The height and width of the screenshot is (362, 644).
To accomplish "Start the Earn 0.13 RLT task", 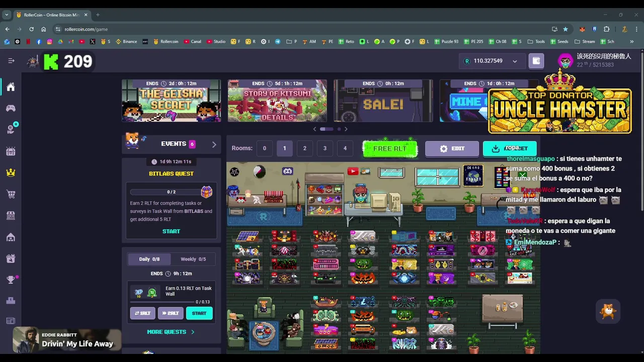I will click(x=199, y=313).
